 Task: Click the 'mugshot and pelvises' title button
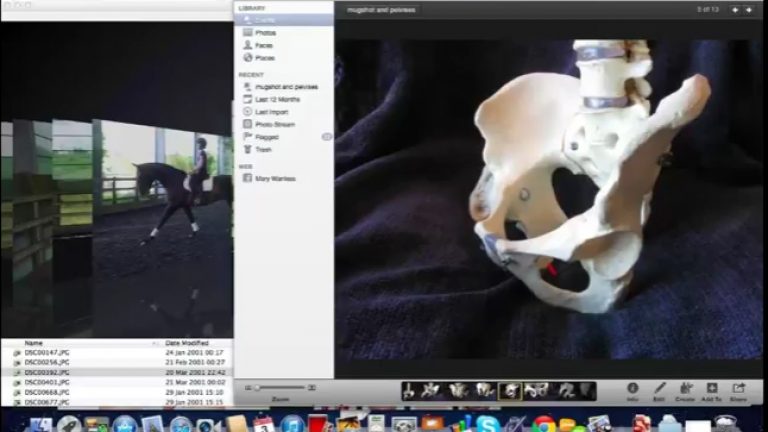(379, 10)
